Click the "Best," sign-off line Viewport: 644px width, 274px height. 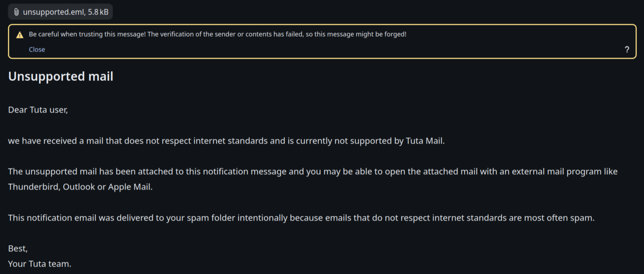18,249
